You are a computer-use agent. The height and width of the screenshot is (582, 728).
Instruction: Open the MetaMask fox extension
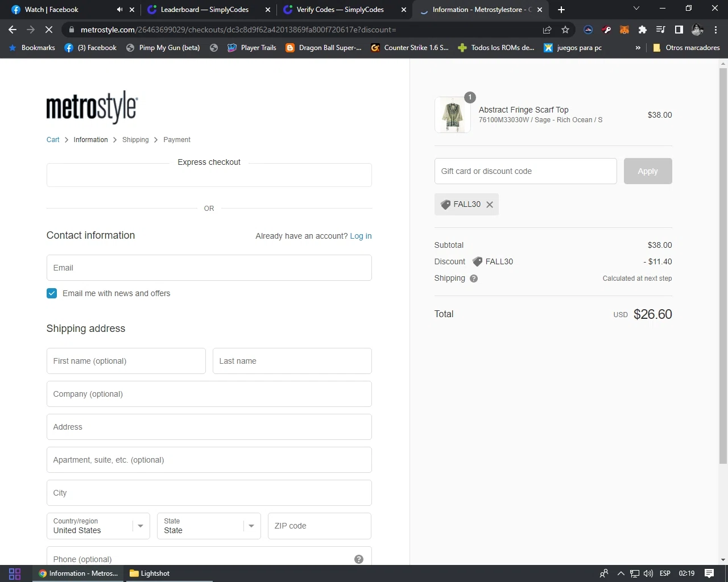[624, 30]
